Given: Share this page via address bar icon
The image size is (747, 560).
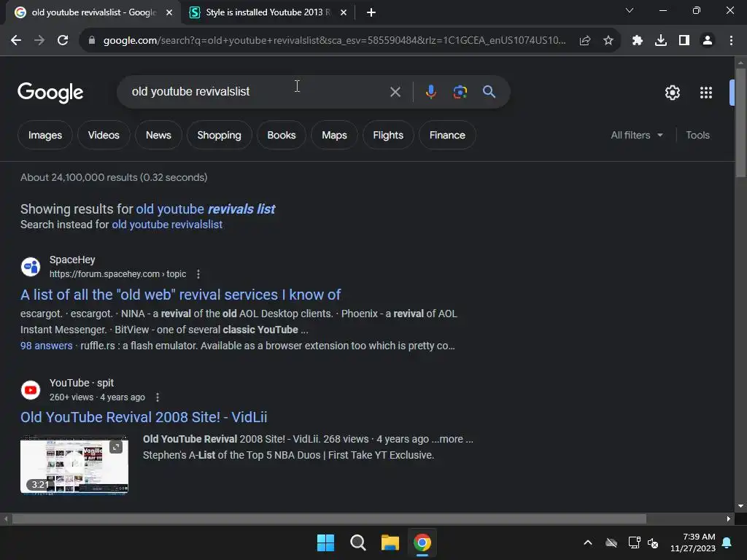Looking at the screenshot, I should pos(585,41).
